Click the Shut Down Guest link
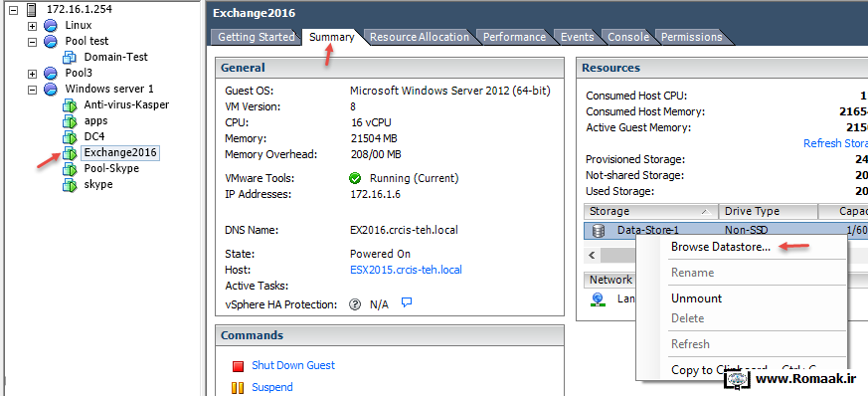Image resolution: width=868 pixels, height=396 pixels. [293, 365]
